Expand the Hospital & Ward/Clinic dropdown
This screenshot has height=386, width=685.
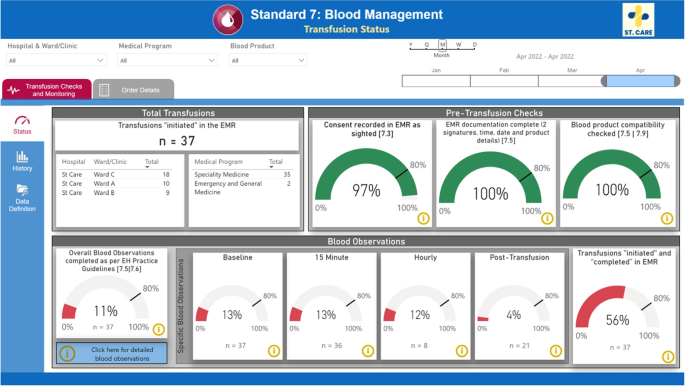[56, 60]
